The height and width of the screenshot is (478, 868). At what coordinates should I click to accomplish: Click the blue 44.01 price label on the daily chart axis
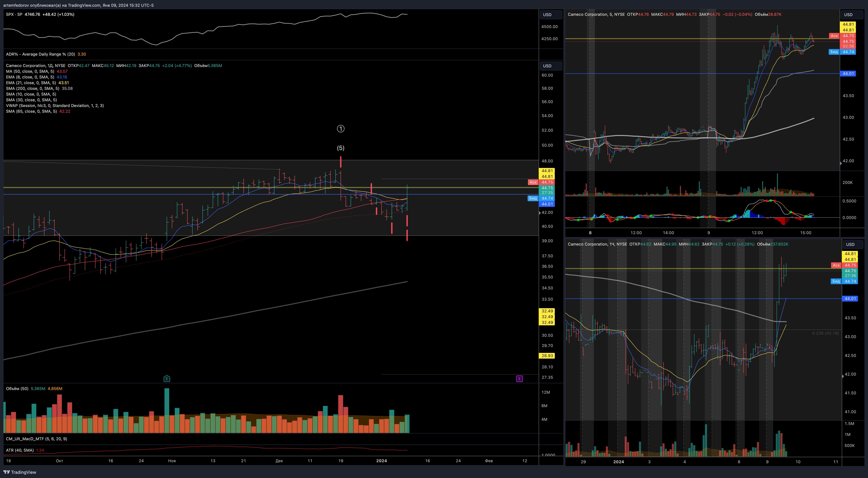tap(547, 204)
